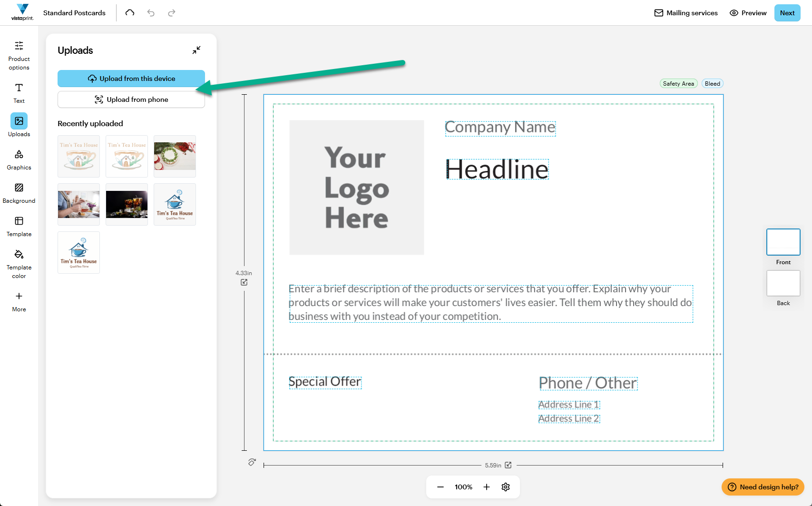Select the people having tea photo

[x=79, y=204]
